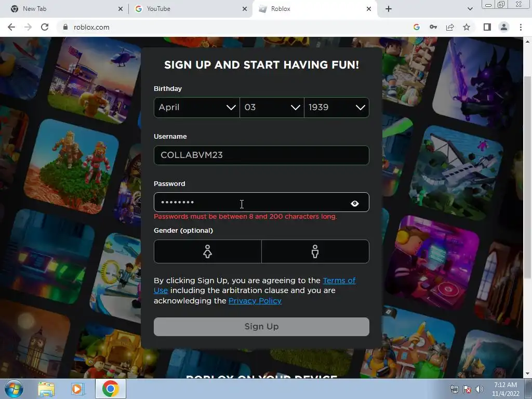Viewport: 532px width, 399px height.
Task: Close the Roblox tab
Action: click(369, 9)
